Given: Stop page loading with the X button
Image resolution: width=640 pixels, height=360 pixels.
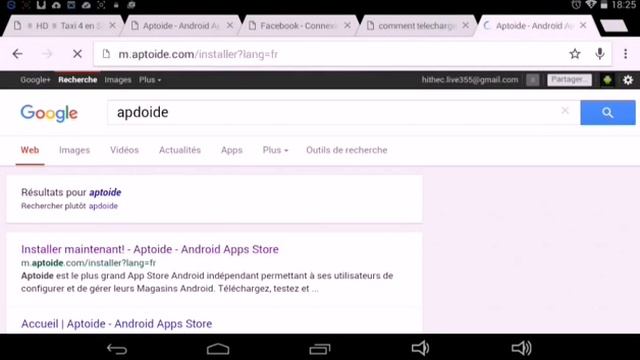Looking at the screenshot, I should click(77, 54).
